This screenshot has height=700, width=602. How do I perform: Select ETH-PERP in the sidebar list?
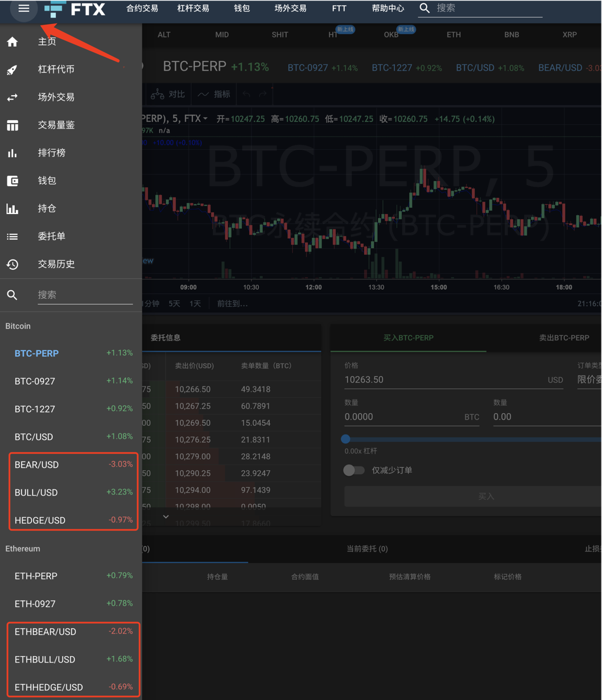[x=71, y=576]
